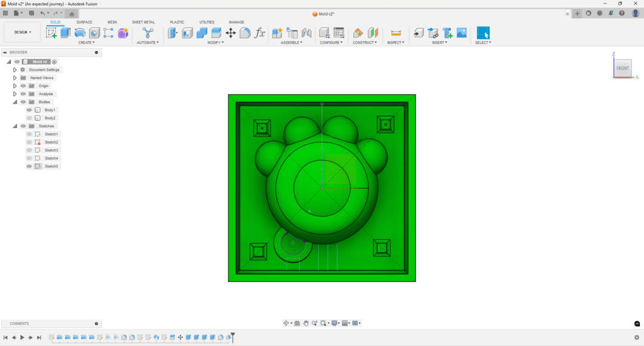Open the INSPECT dropdown menu
The height and width of the screenshot is (346, 644).
(395, 43)
